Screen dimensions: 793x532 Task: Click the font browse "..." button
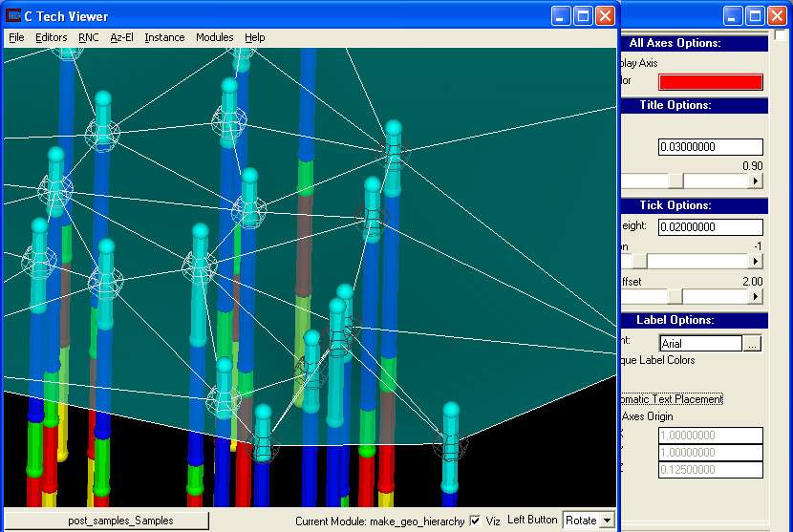tap(753, 343)
